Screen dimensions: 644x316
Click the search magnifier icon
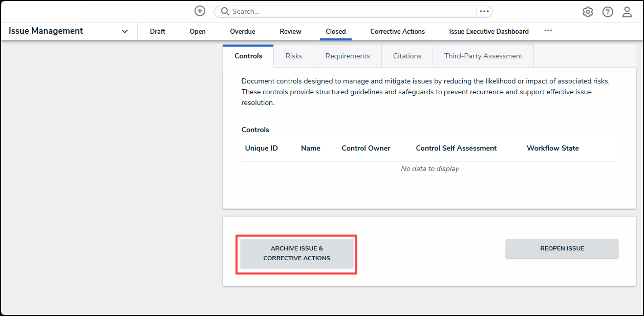pos(224,11)
